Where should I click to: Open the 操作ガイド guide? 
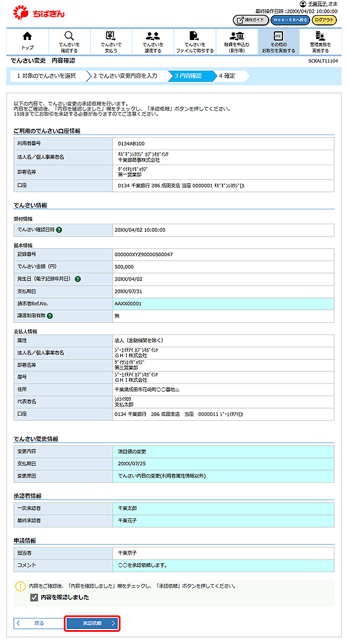point(250,20)
